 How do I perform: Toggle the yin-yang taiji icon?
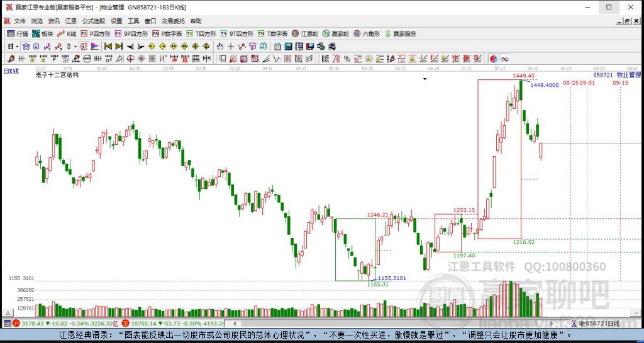point(494,59)
